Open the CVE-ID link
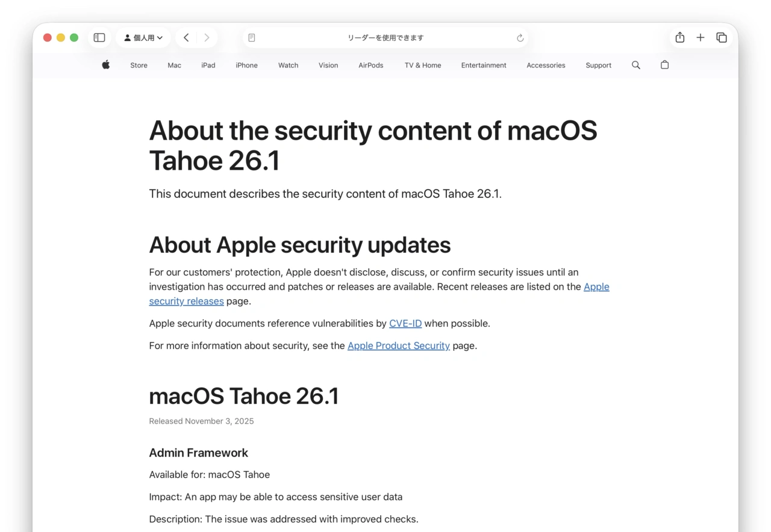The width and height of the screenshot is (771, 532). pyautogui.click(x=405, y=323)
